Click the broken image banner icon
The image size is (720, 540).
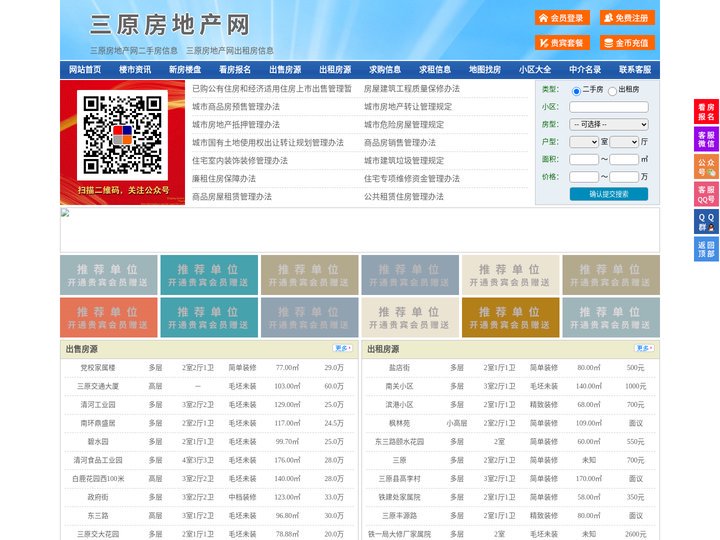tap(65, 213)
